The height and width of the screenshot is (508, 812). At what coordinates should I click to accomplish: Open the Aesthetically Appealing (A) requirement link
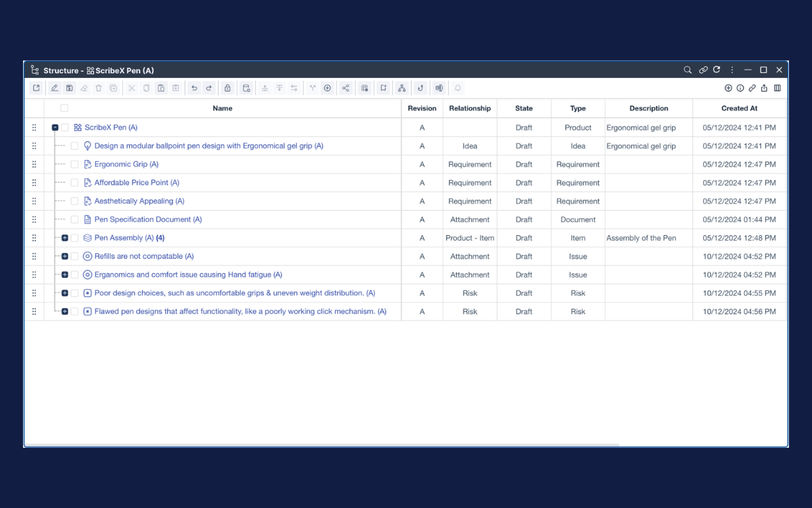point(139,201)
